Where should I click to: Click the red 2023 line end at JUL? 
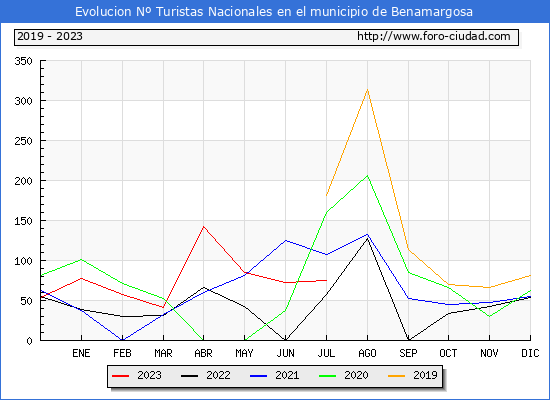(x=327, y=280)
